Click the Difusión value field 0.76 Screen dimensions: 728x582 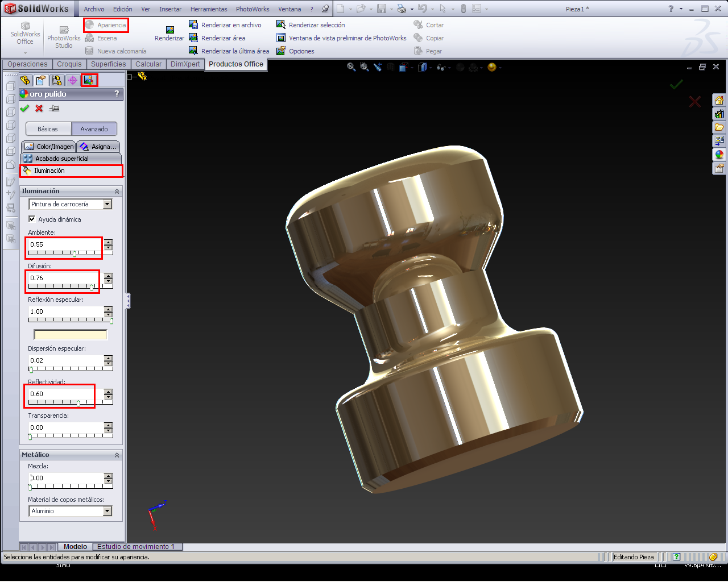coord(66,278)
